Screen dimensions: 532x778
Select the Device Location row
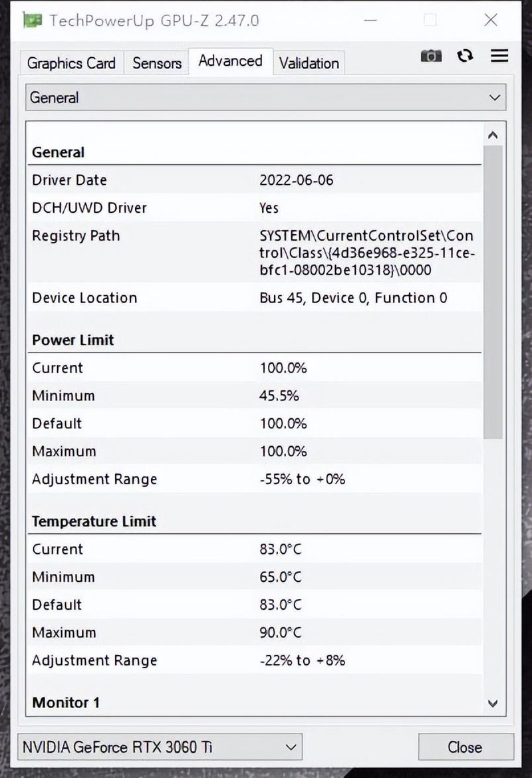[253, 298]
